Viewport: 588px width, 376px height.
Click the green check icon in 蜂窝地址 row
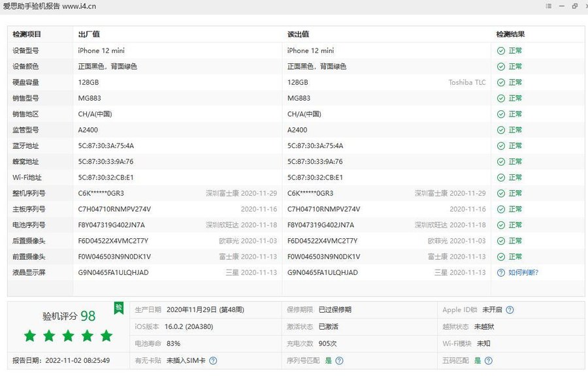pyautogui.click(x=500, y=161)
